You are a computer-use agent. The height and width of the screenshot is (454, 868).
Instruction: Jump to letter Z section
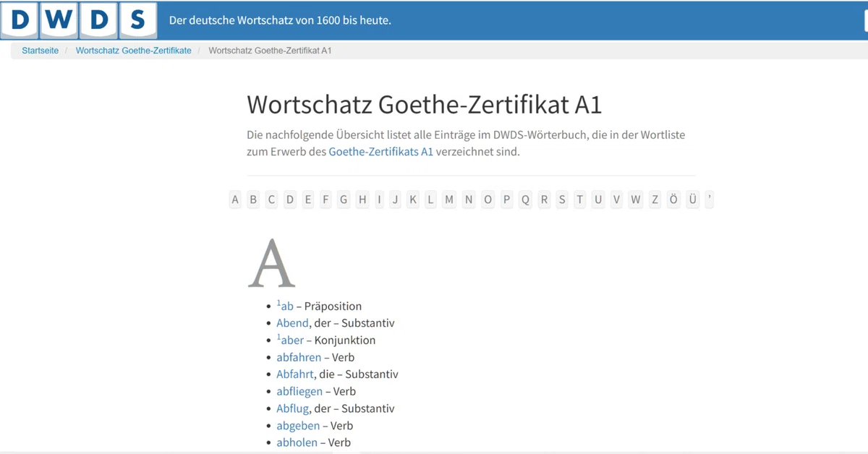[x=655, y=200]
